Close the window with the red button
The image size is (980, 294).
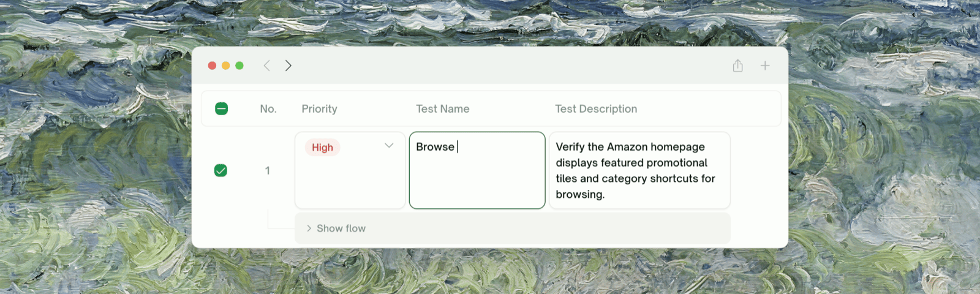pos(212,66)
